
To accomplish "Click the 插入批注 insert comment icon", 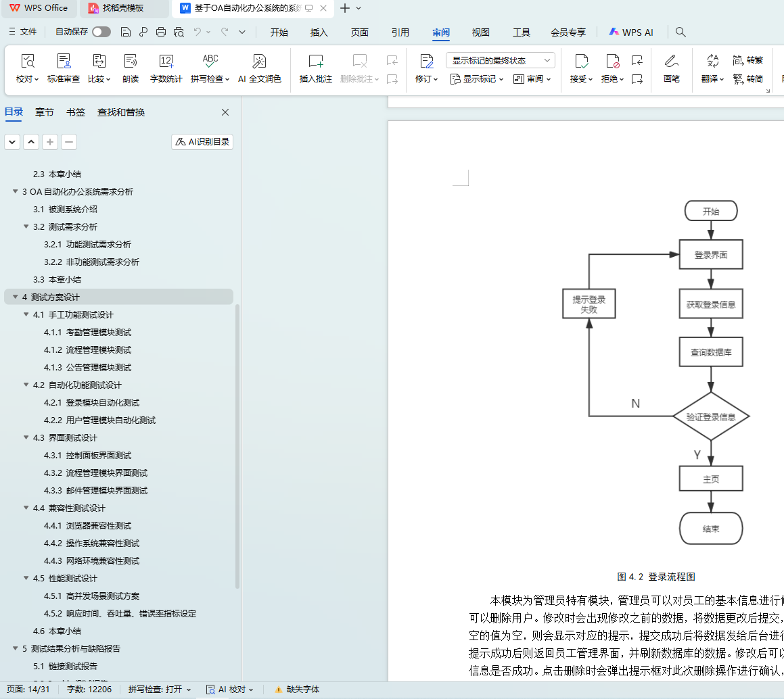I will [315, 62].
